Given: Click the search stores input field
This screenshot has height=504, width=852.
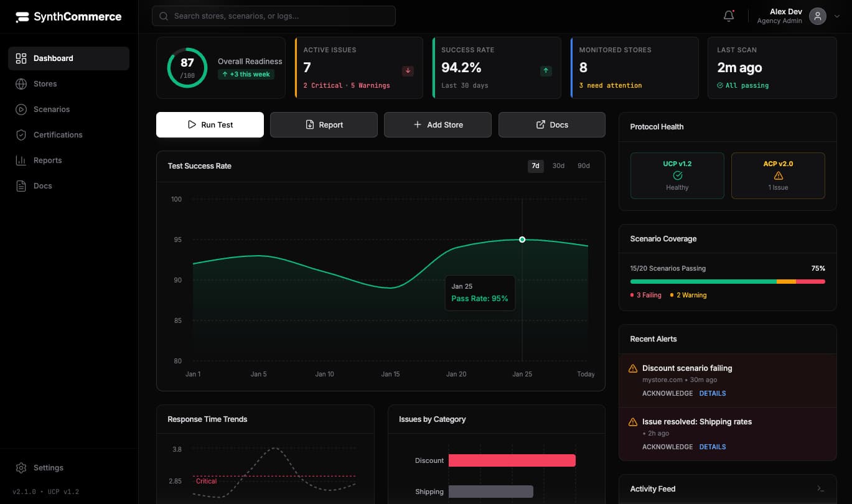Looking at the screenshot, I should 273,16.
